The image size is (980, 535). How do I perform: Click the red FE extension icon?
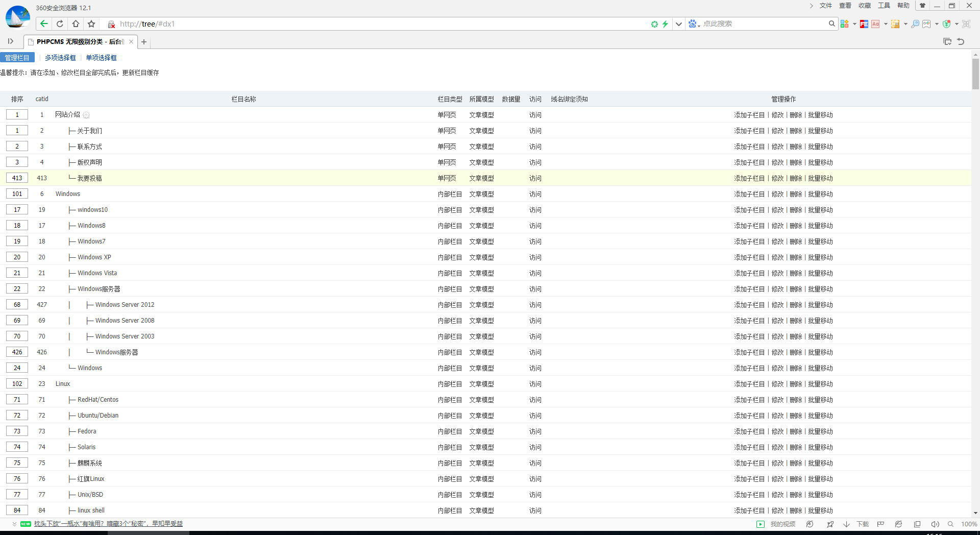[864, 24]
